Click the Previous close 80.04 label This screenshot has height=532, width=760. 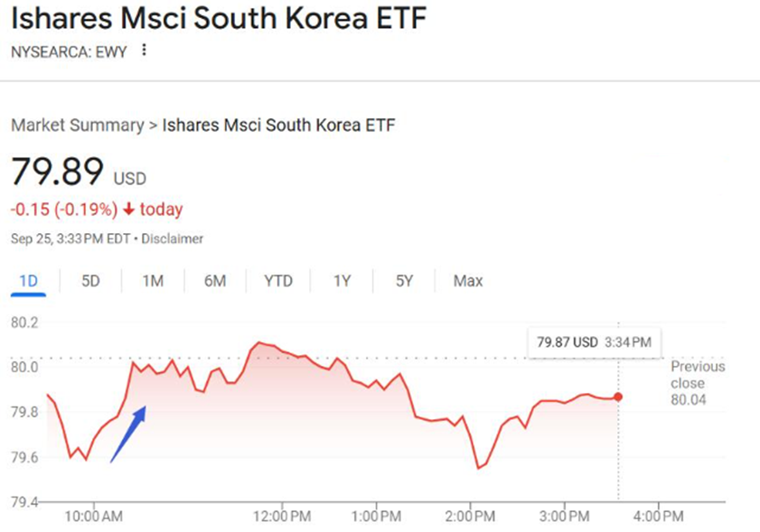point(698,382)
